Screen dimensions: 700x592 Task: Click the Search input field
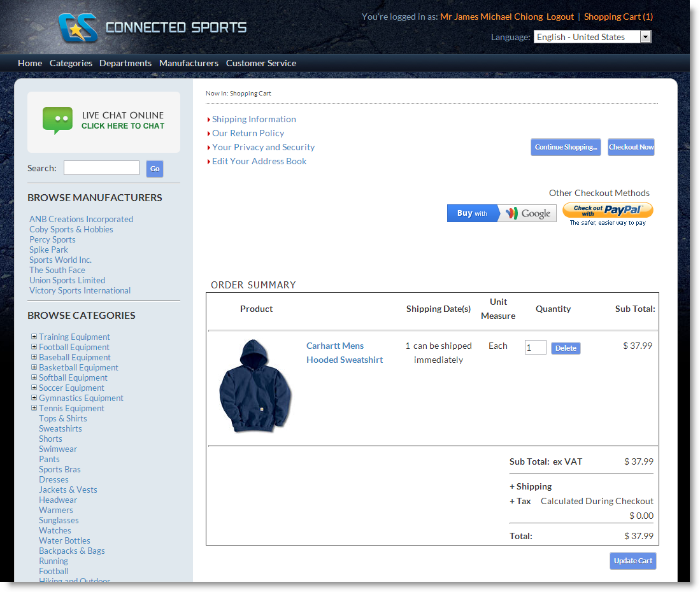pos(101,168)
